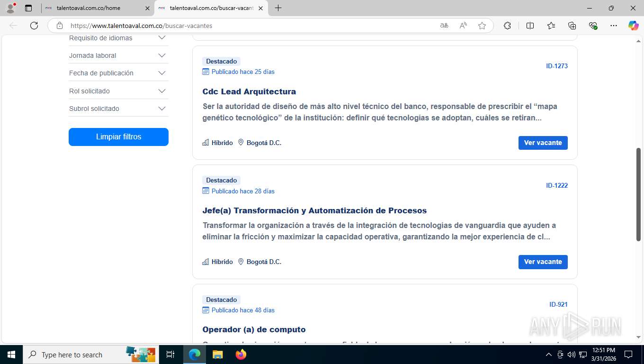
Task: Open the Windows Start menu
Action: point(11,355)
